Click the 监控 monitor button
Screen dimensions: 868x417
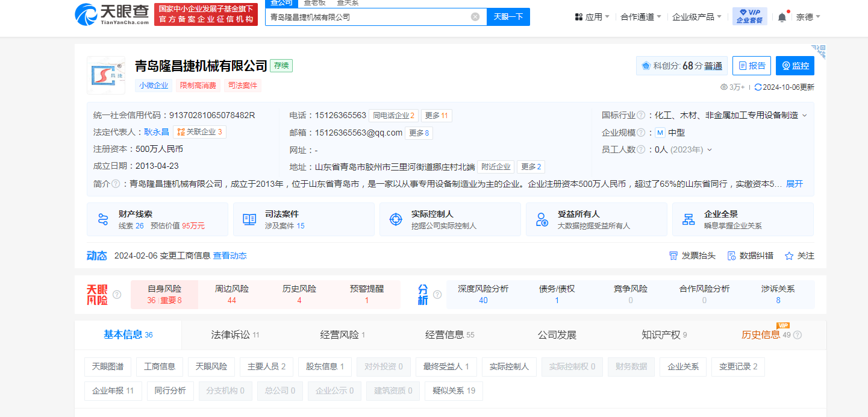795,66
